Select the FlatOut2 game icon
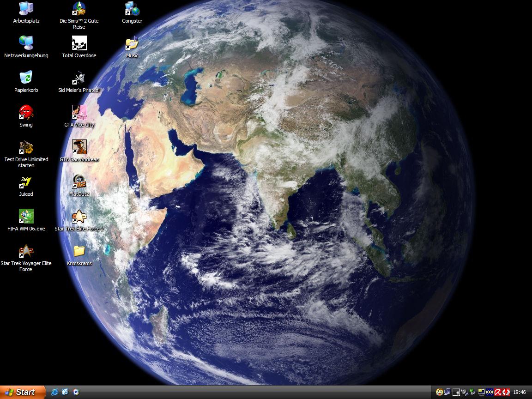The height and width of the screenshot is (399, 532). pos(79,182)
